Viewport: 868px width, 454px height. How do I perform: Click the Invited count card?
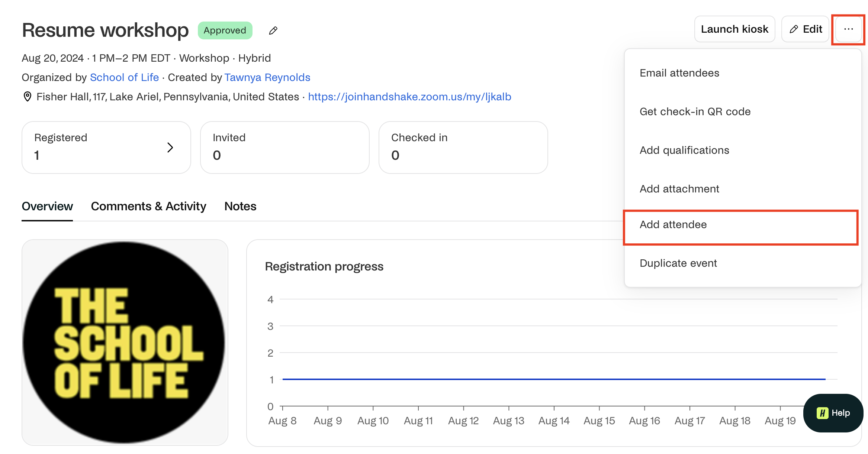[285, 147]
